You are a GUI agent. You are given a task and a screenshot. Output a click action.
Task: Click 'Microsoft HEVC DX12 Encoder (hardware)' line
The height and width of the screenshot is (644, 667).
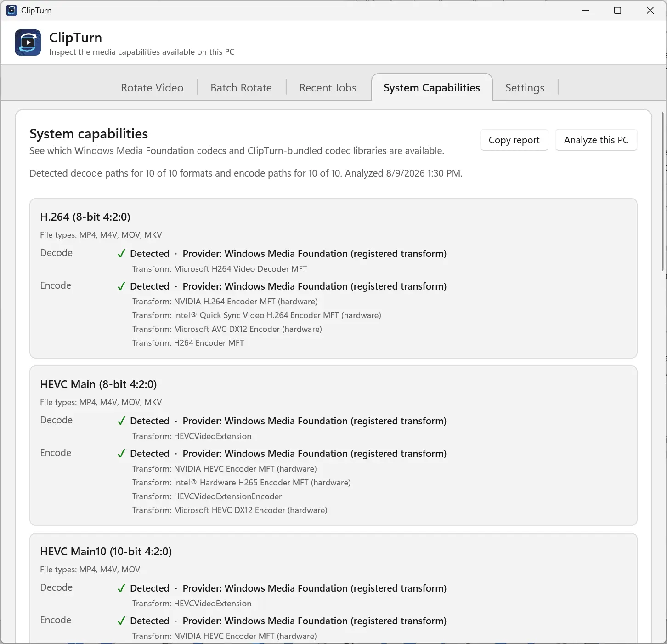pos(230,510)
